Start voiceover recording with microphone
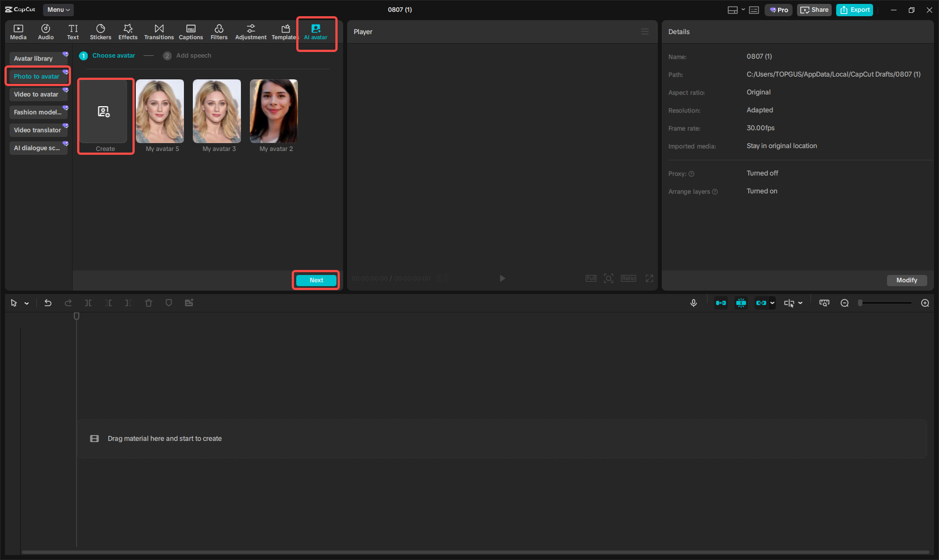 coord(694,303)
